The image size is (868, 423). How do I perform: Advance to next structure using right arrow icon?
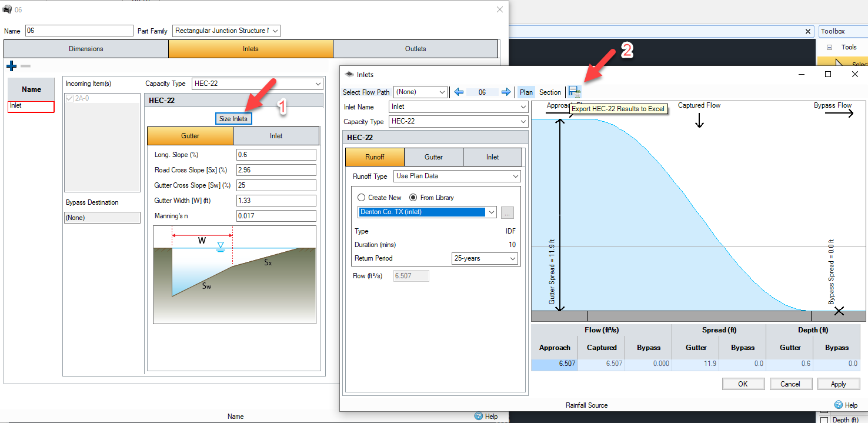[506, 92]
